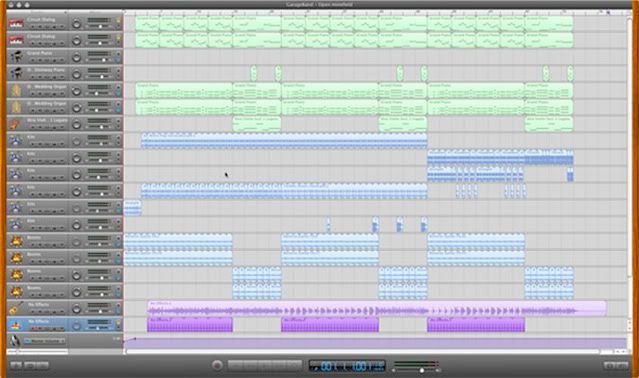The height and width of the screenshot is (378, 639).
Task: Adjust the master volume slider at bottom
Action: [416, 370]
